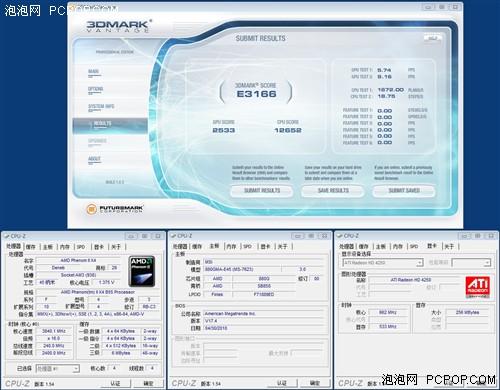Select 显卡 tab in right CPU-Z window
The height and width of the screenshot is (390, 500).
point(432,246)
